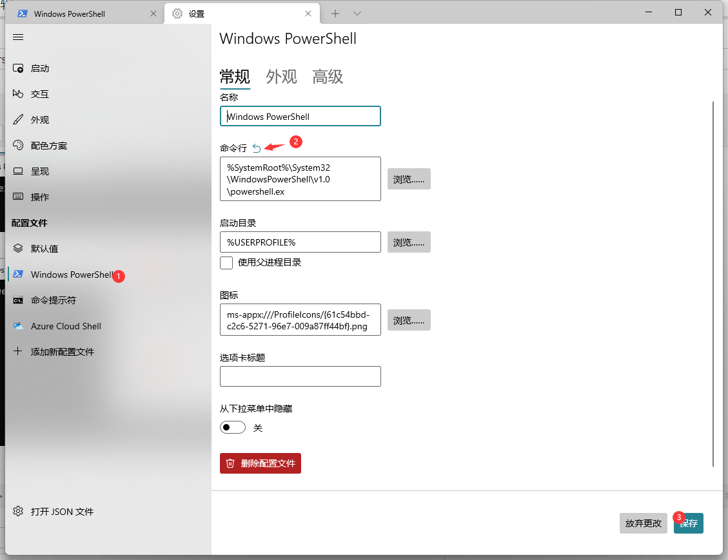
Task: Select the Azure Cloud Shell profile
Action: (110, 326)
